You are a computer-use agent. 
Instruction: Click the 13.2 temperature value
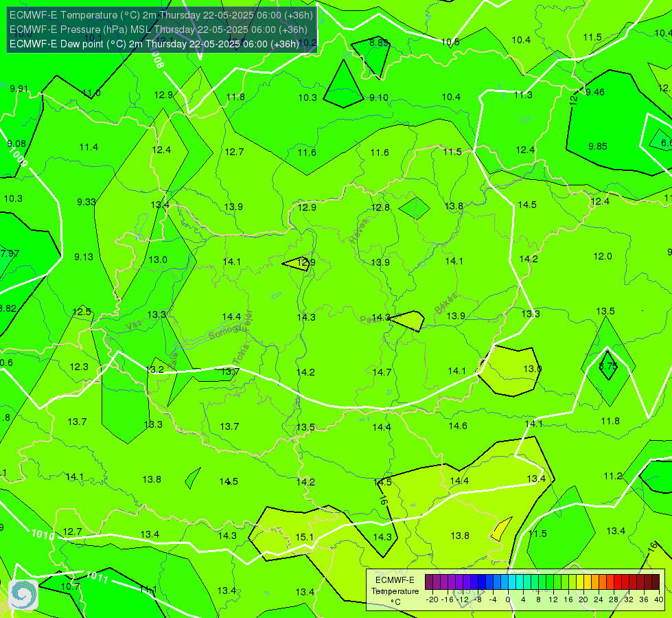coord(154,369)
